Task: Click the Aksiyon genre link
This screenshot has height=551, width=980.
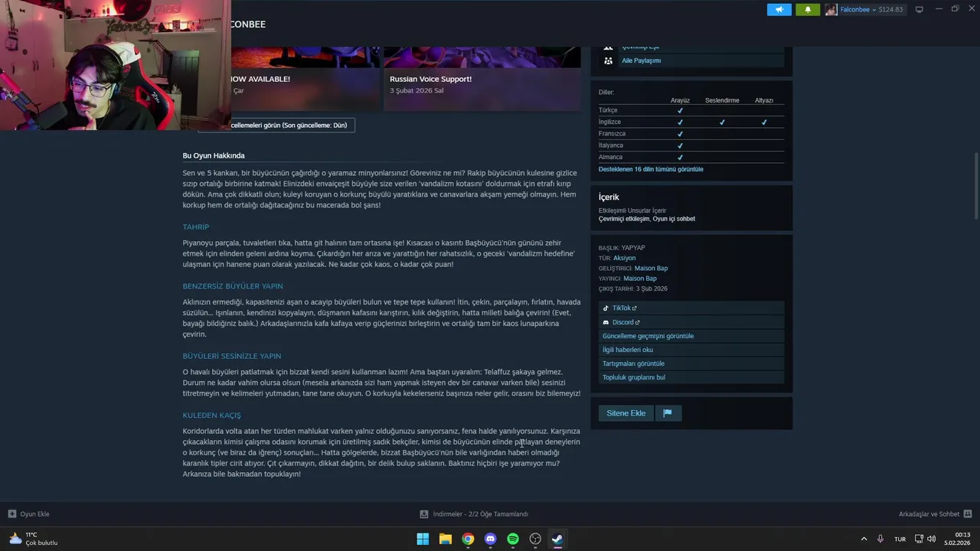Action: point(624,258)
